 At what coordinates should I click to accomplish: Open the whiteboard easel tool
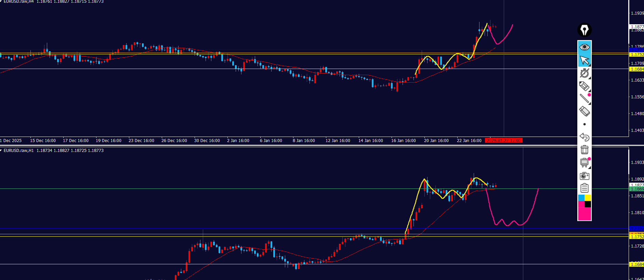tap(584, 163)
